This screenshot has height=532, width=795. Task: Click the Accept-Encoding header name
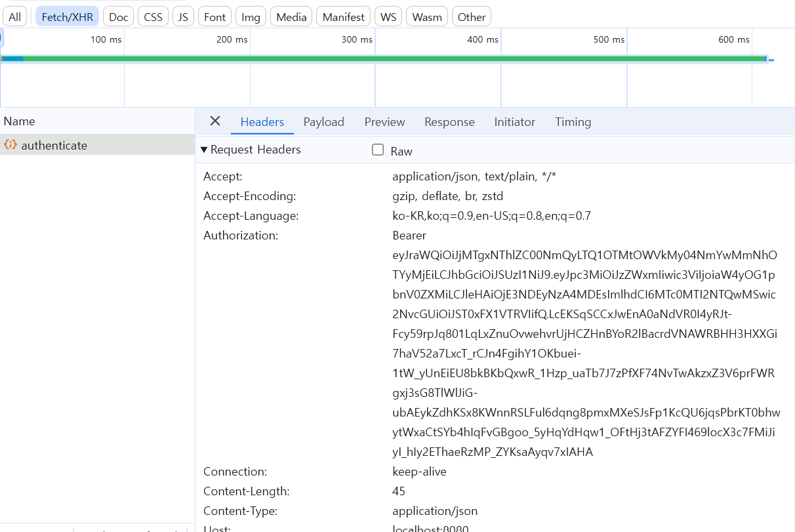(x=250, y=196)
